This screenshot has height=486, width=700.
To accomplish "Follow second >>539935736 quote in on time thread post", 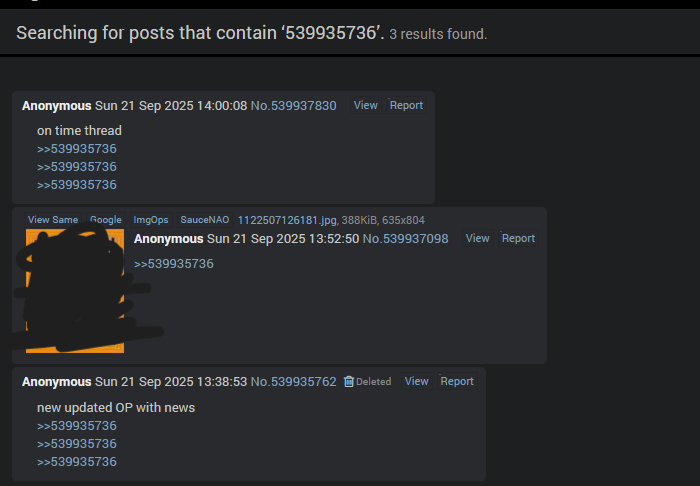I will (77, 167).
